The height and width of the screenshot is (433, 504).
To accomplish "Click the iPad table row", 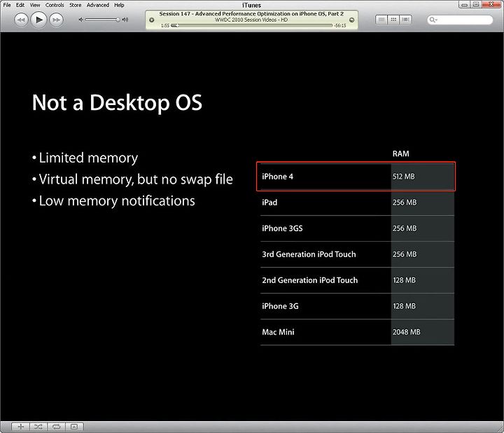I will click(357, 202).
